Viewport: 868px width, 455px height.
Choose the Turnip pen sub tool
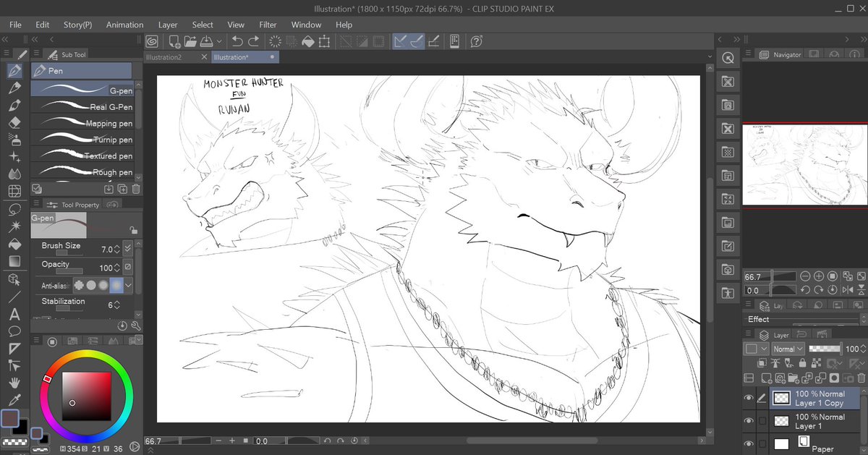tap(82, 139)
